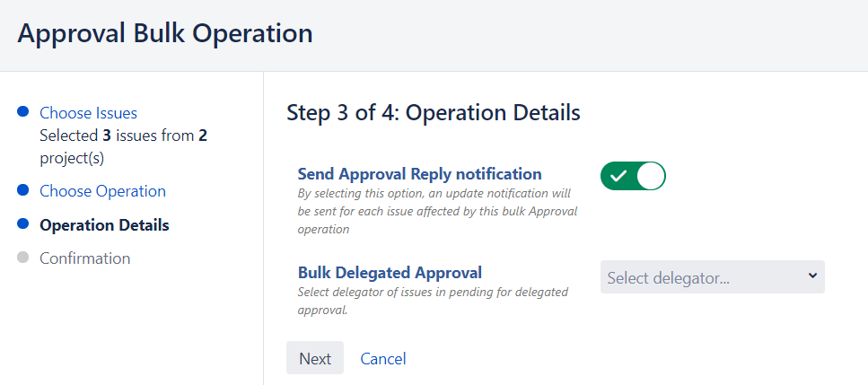Open the Select delegator dropdown

712,277
